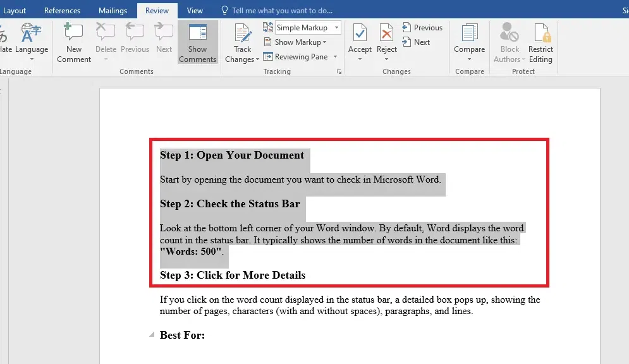Expand the Accept dropdown arrow
Image resolution: width=629 pixels, height=364 pixels.
click(360, 59)
